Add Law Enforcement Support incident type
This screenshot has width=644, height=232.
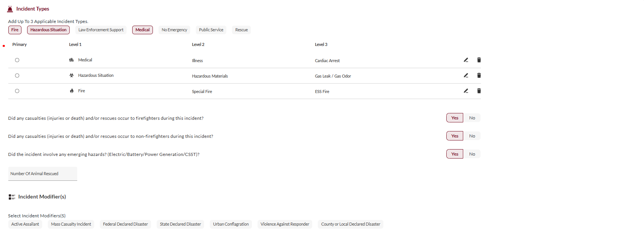point(101,30)
